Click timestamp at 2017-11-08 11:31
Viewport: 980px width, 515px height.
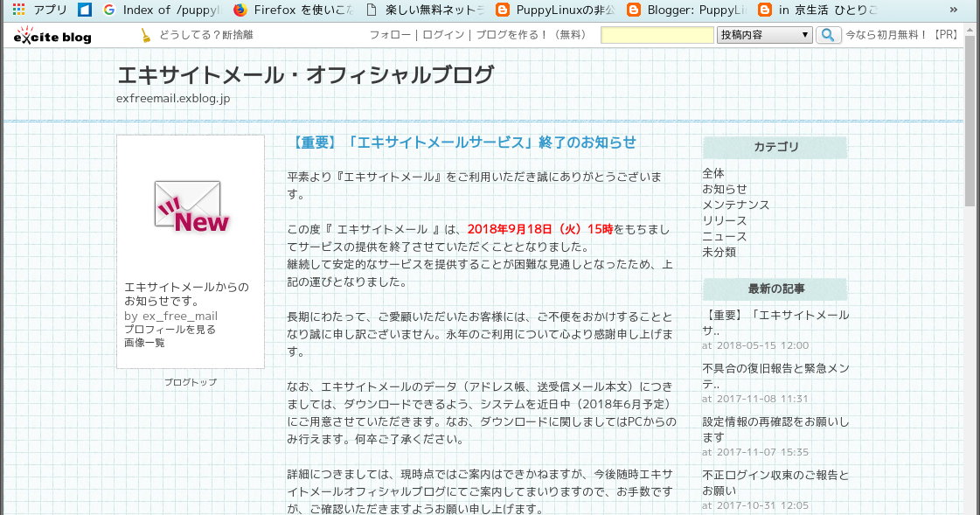click(x=755, y=398)
